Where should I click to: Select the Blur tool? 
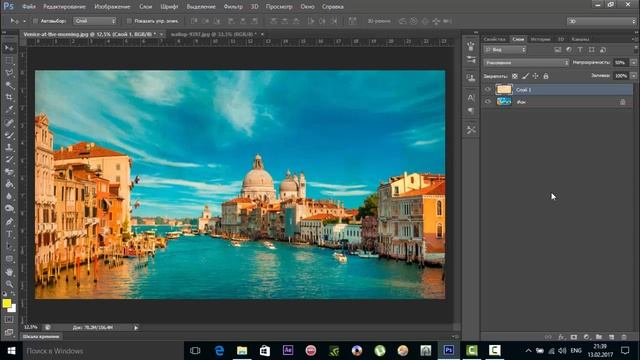point(9,196)
